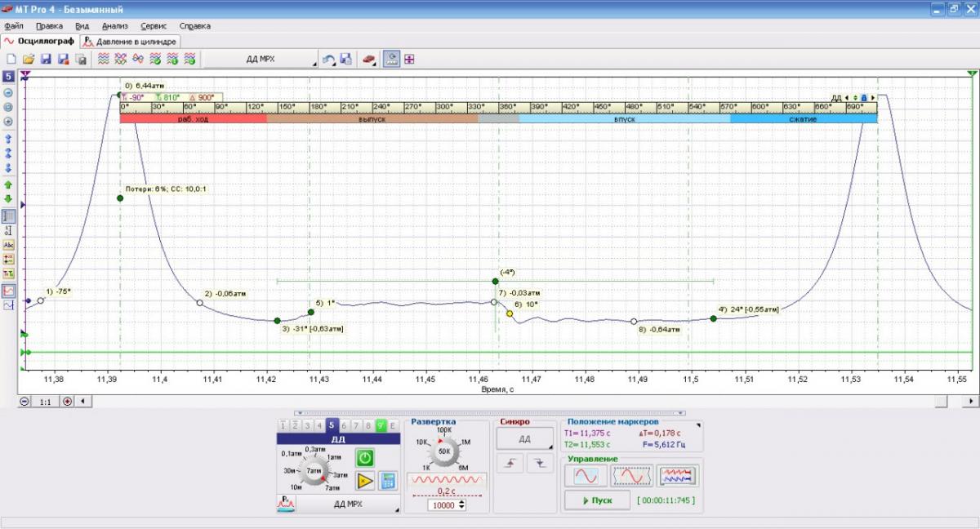Toggle the highlighted ruler view toolbar button
The width and height of the screenshot is (980, 529).
(x=391, y=59)
